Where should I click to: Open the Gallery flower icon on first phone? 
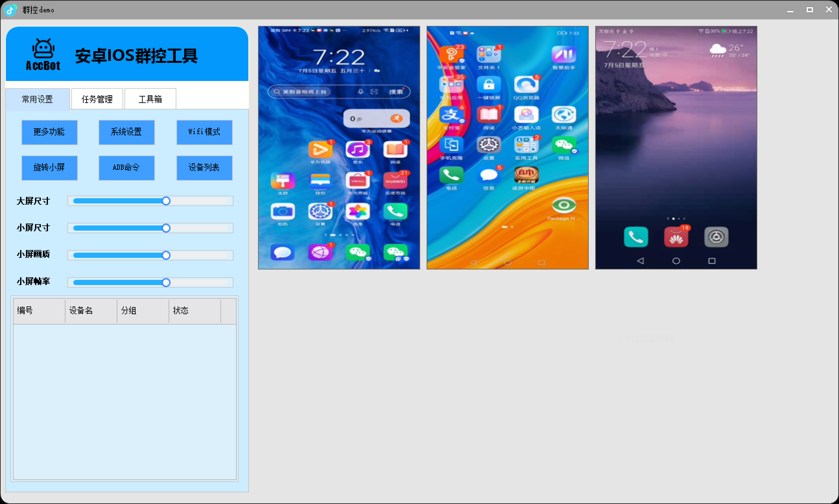pos(358,212)
